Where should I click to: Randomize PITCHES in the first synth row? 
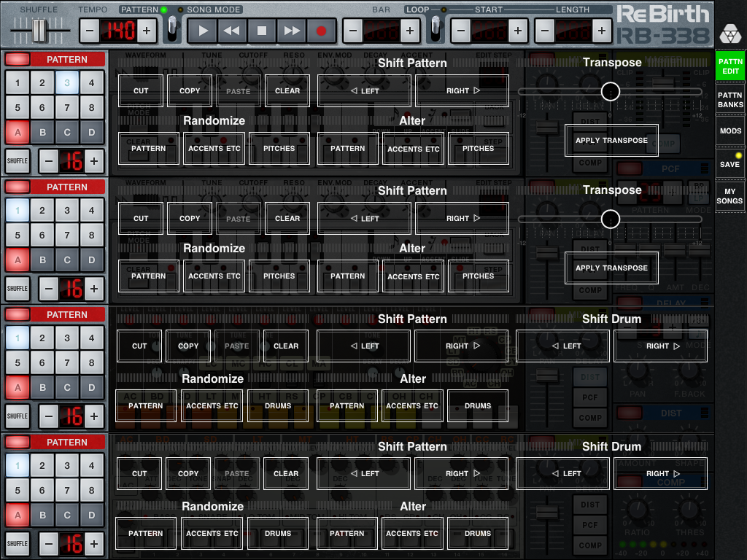(279, 149)
